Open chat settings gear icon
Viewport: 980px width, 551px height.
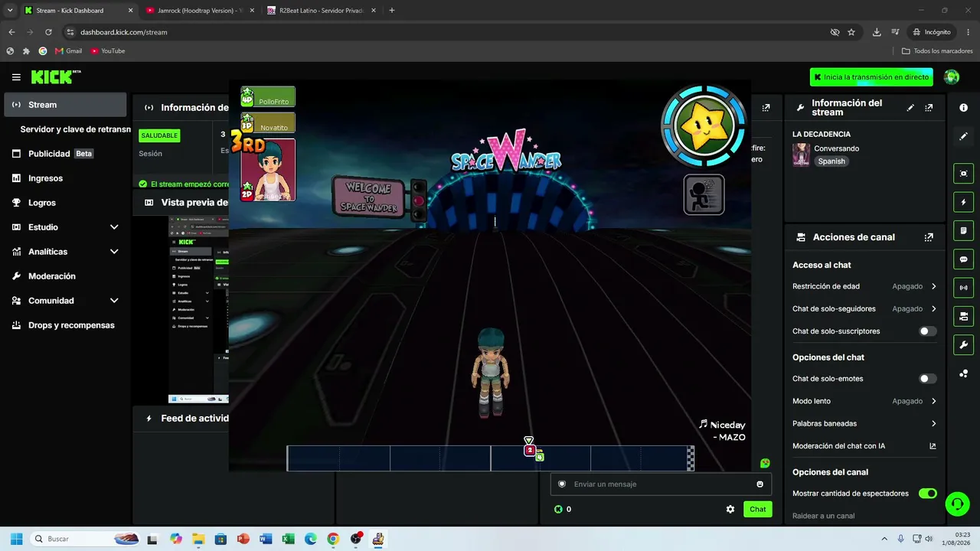pos(730,509)
